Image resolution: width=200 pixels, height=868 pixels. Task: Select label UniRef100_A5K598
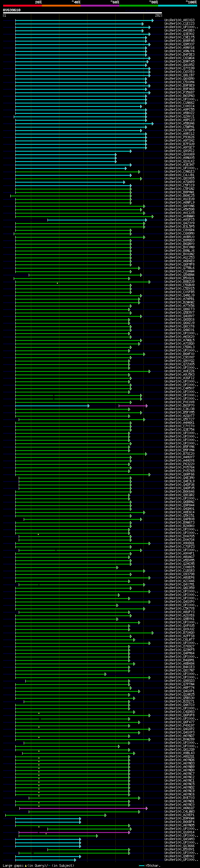coord(179,209)
